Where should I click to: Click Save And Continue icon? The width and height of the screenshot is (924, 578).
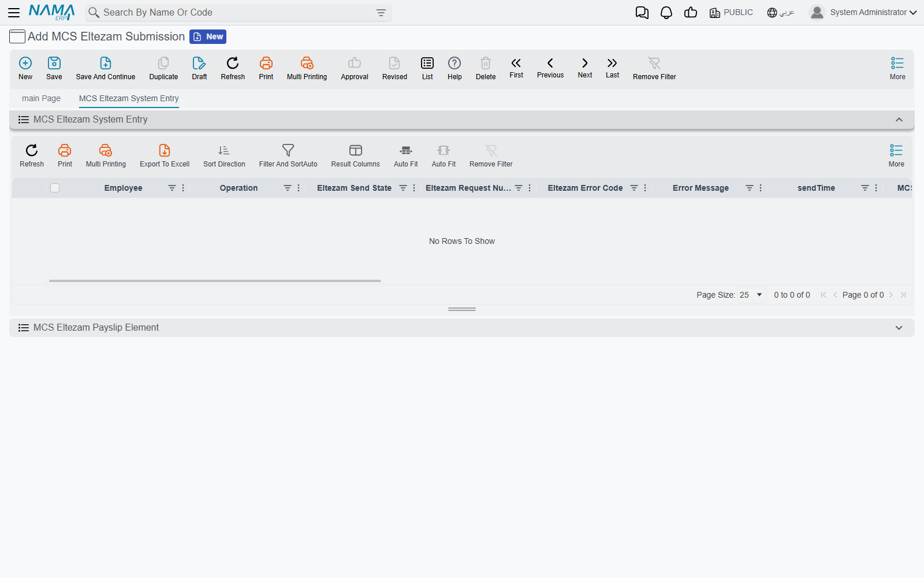tap(106, 63)
